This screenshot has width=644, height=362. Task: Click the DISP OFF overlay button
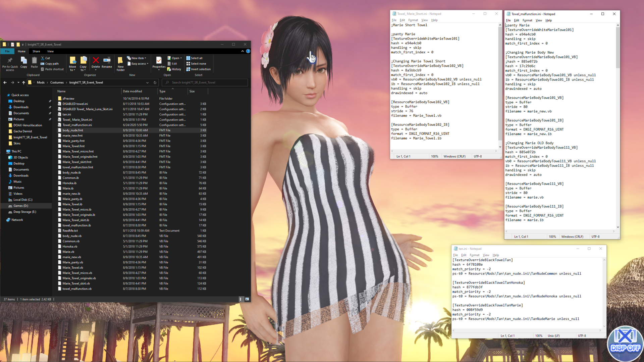pos(626,344)
